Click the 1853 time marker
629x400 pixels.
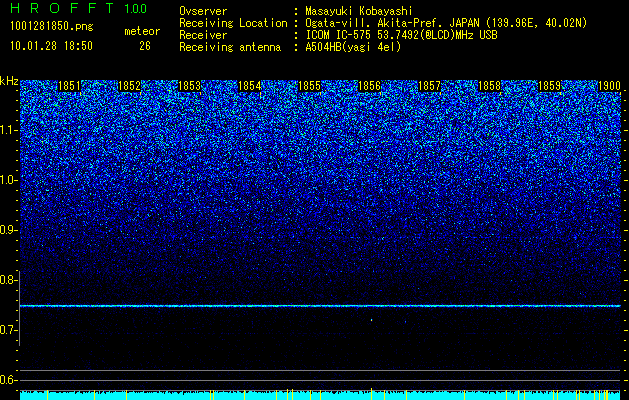(189, 86)
